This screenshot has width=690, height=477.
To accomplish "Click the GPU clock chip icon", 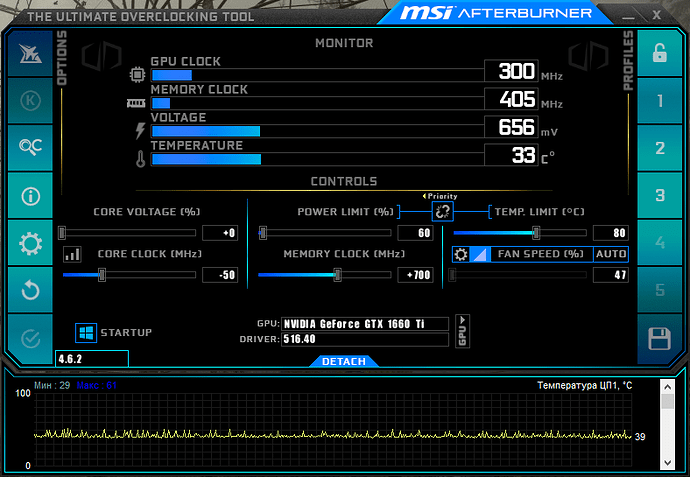I will point(137,74).
